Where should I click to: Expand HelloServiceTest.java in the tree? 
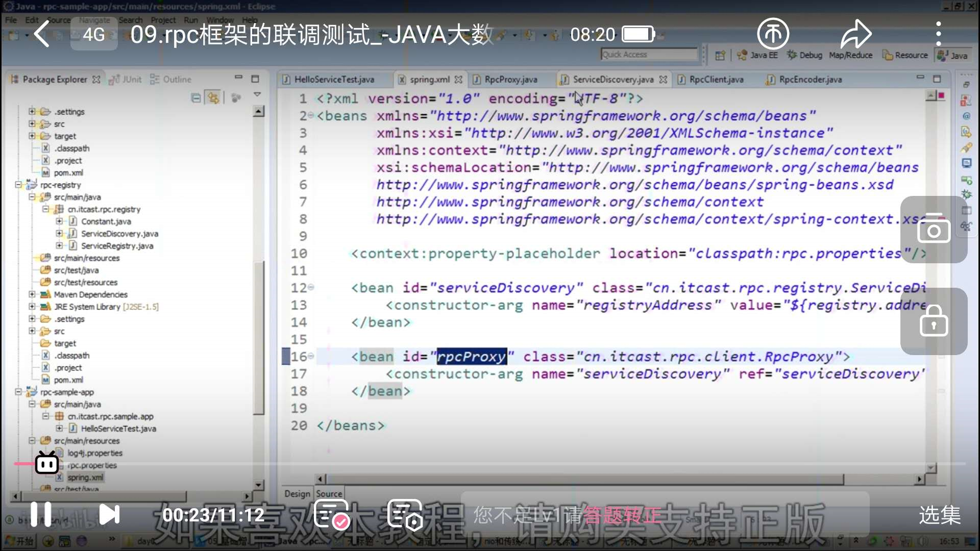point(59,429)
